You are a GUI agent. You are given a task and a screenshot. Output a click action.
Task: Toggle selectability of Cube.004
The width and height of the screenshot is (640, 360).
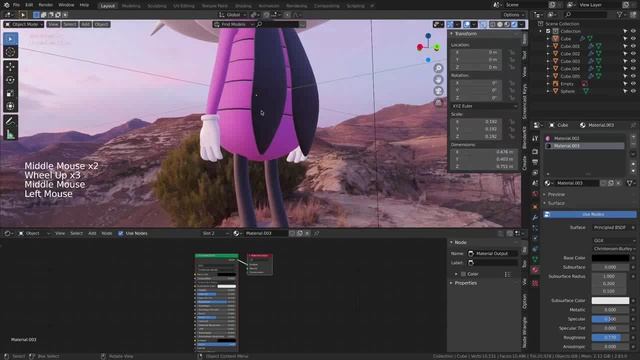625,69
